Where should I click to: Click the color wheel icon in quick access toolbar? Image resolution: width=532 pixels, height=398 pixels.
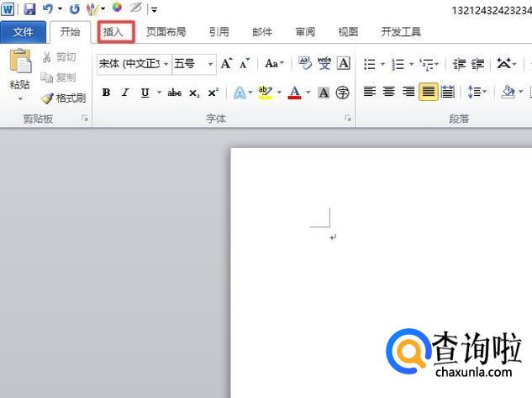coord(117,8)
